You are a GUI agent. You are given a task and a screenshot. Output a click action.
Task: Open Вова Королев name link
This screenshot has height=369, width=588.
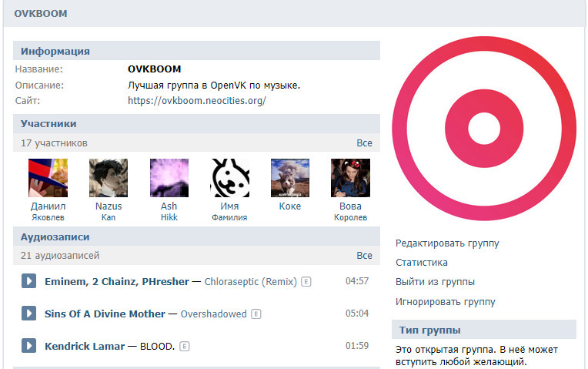tap(350, 211)
